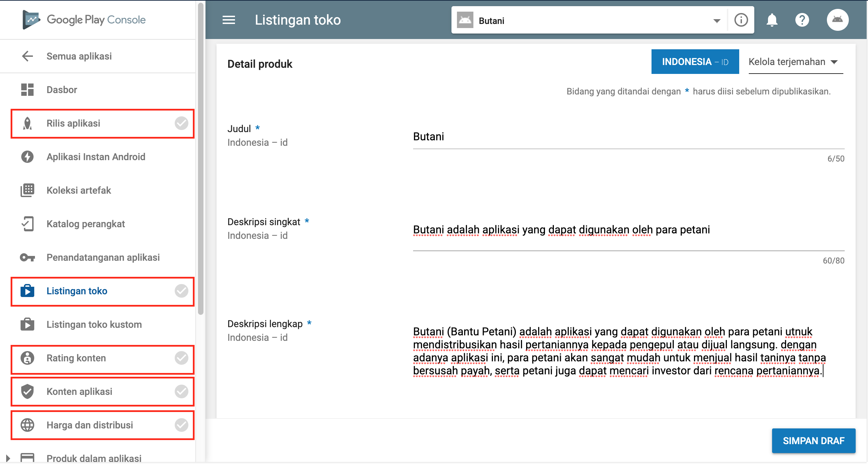868x464 pixels.
Task: Click into the Judul text field
Action: 628,137
